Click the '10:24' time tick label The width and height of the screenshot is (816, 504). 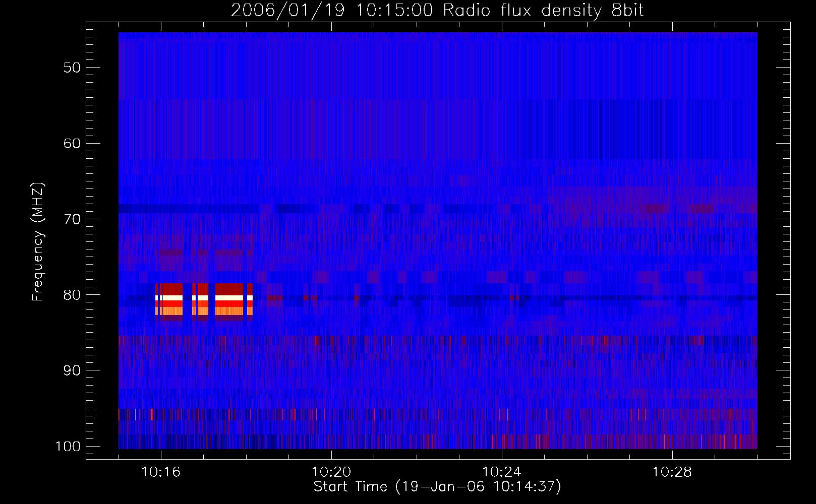tap(502, 472)
